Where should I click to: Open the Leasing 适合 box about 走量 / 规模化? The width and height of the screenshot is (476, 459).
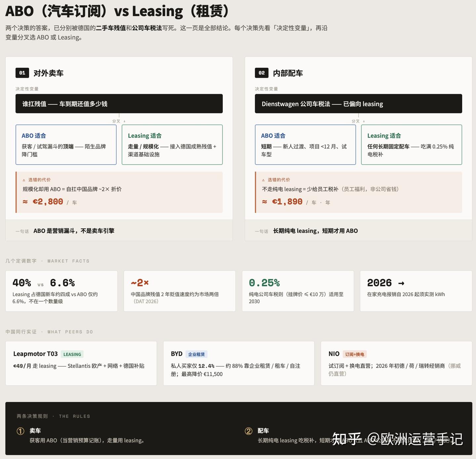click(172, 145)
